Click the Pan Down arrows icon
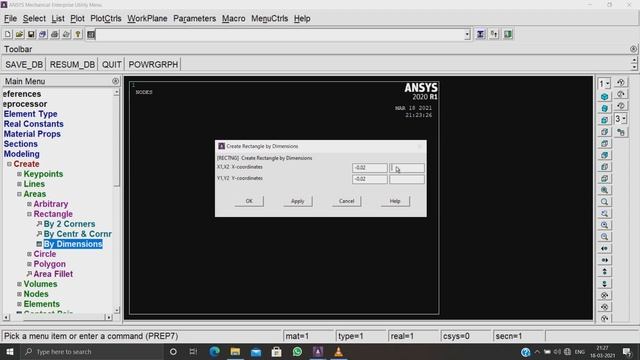This screenshot has height=360, width=640. click(604, 284)
